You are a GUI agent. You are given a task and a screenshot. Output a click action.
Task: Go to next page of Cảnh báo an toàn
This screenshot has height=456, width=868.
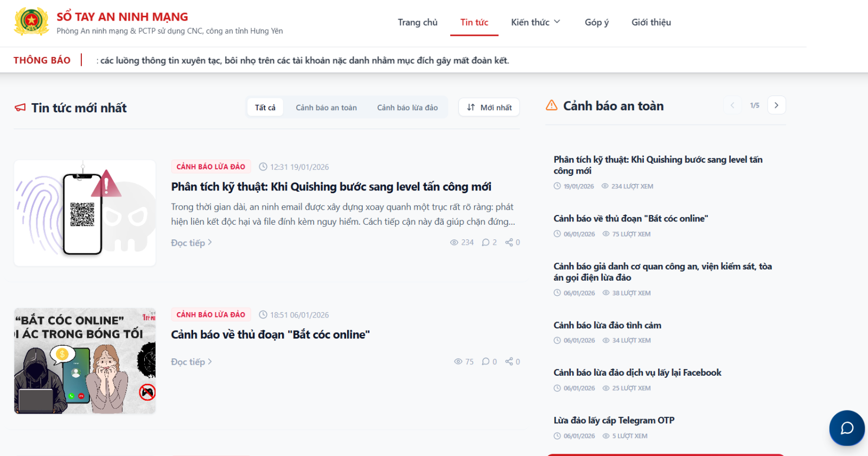776,105
